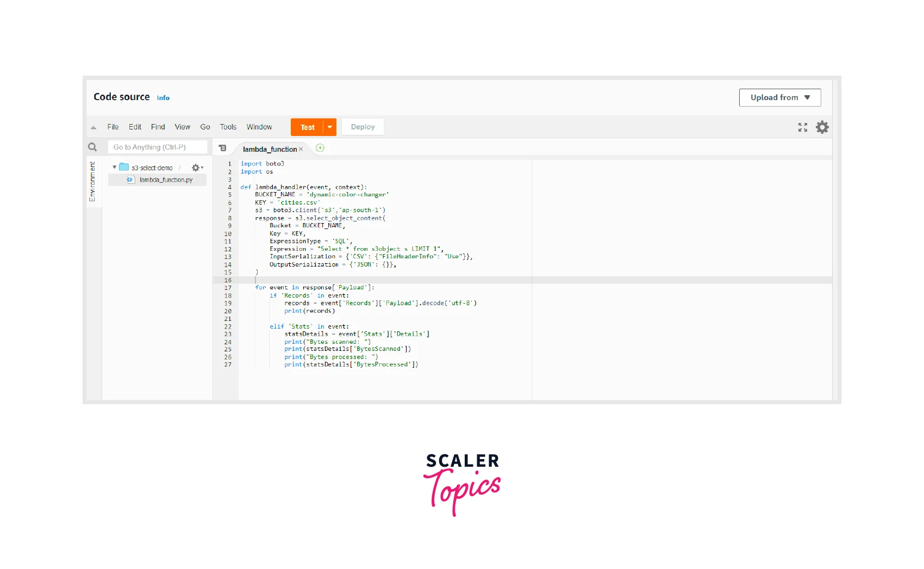Focus the Go to Anything search field

[158, 147]
